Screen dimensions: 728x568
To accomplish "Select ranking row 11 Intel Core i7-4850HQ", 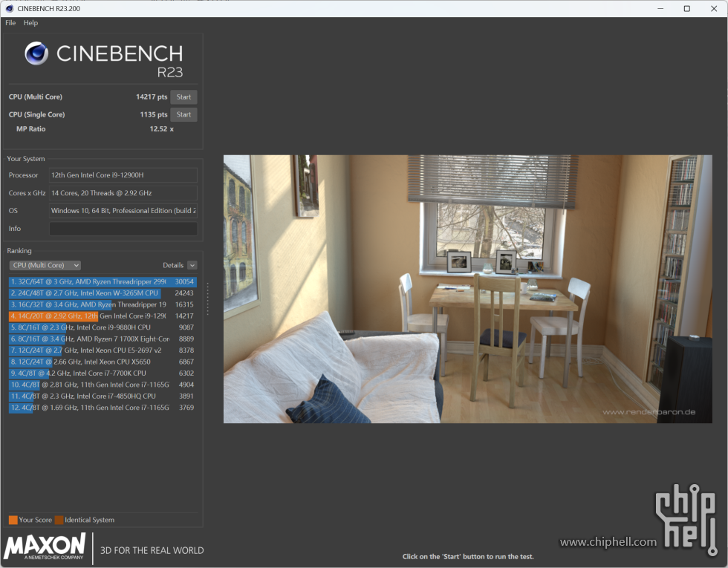I will 103,396.
